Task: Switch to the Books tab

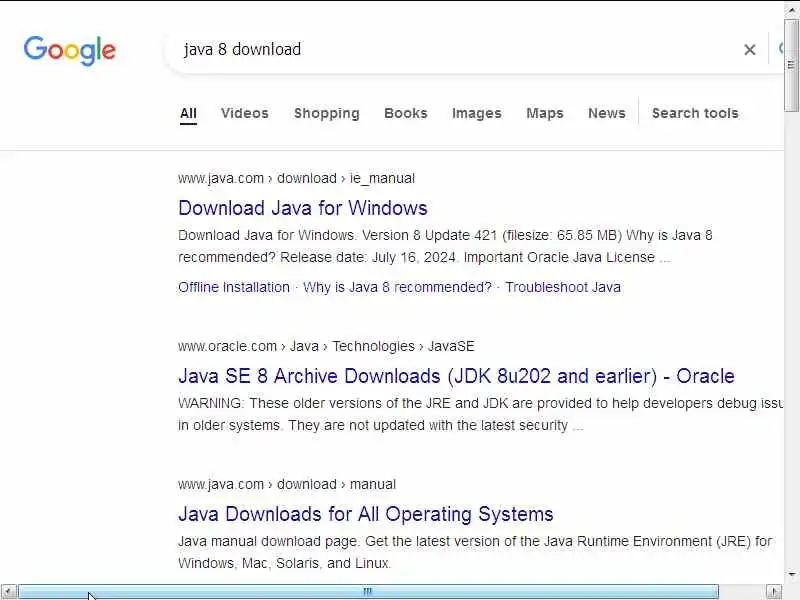Action: point(406,113)
